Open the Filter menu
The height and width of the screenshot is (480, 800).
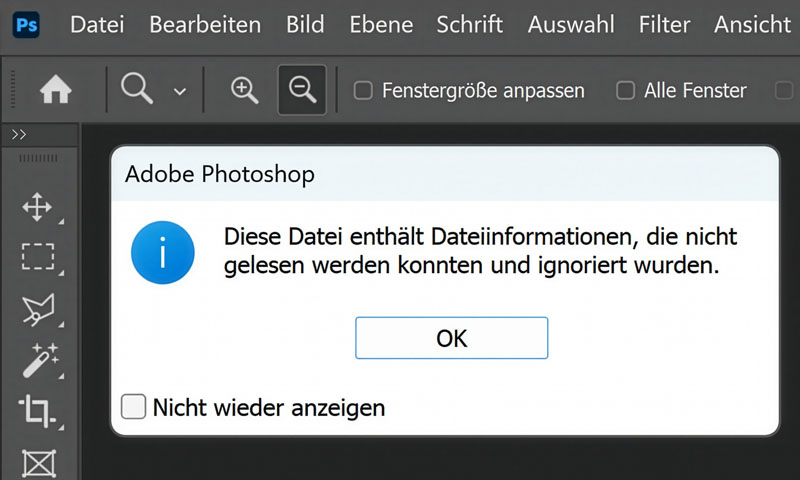[664, 24]
